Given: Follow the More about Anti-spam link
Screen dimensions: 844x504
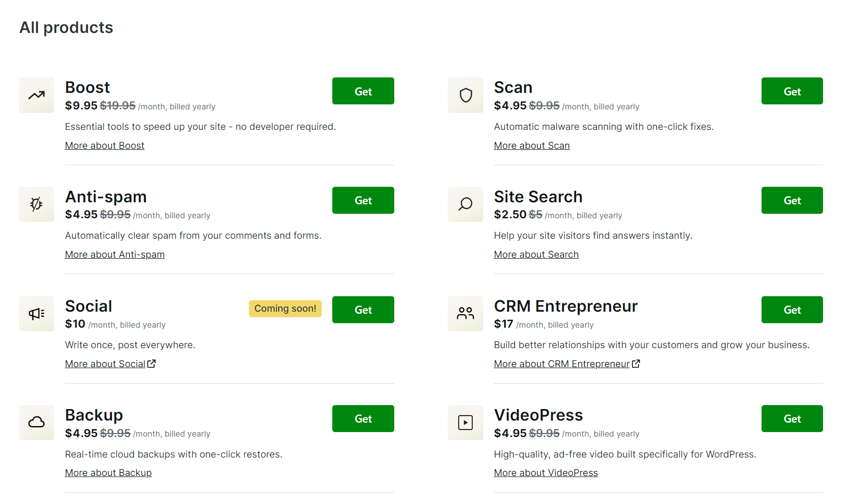Looking at the screenshot, I should [115, 254].
